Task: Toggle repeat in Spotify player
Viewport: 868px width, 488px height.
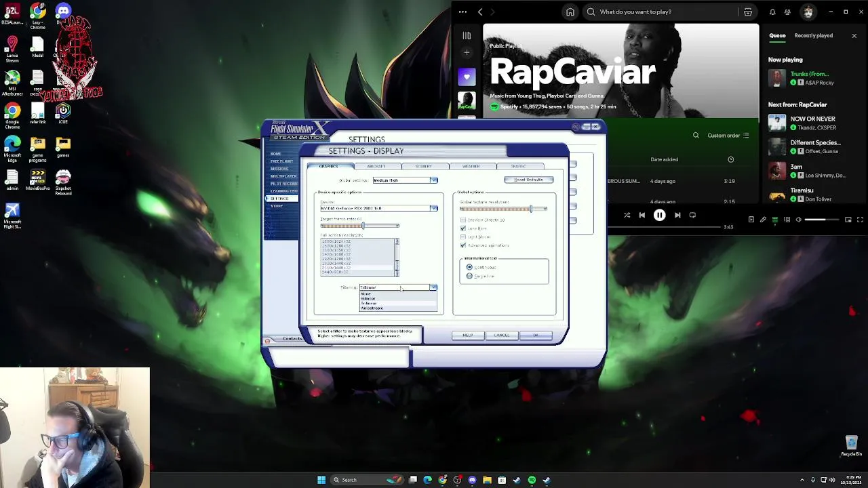Action: 692,216
